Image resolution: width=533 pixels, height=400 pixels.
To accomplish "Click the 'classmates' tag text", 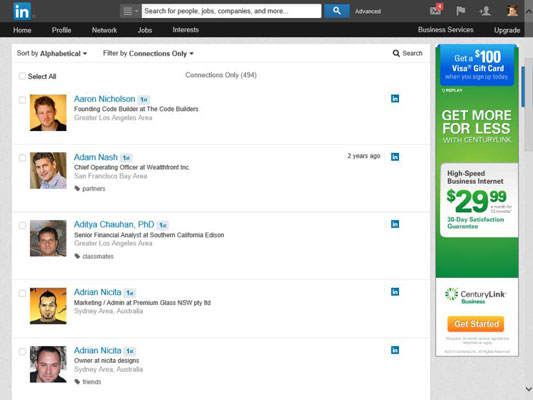I will pos(98,256).
